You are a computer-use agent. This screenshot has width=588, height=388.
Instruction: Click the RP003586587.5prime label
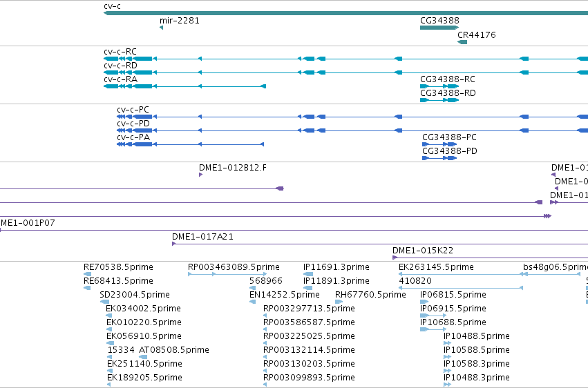[x=309, y=323]
